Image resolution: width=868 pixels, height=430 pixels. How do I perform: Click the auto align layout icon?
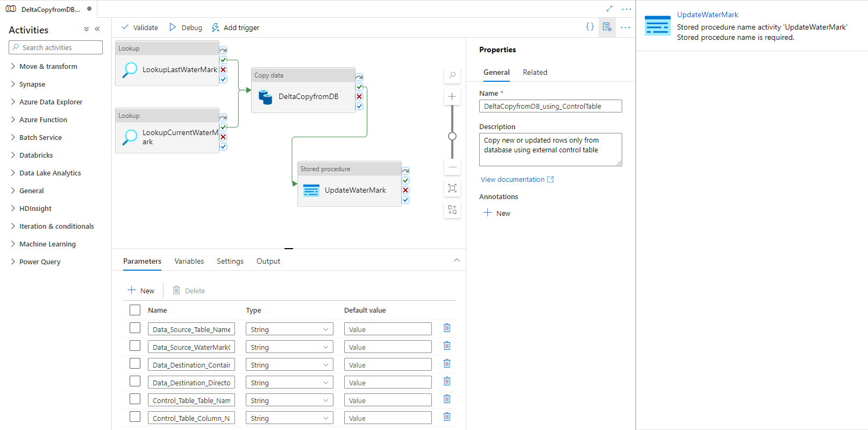click(x=452, y=210)
